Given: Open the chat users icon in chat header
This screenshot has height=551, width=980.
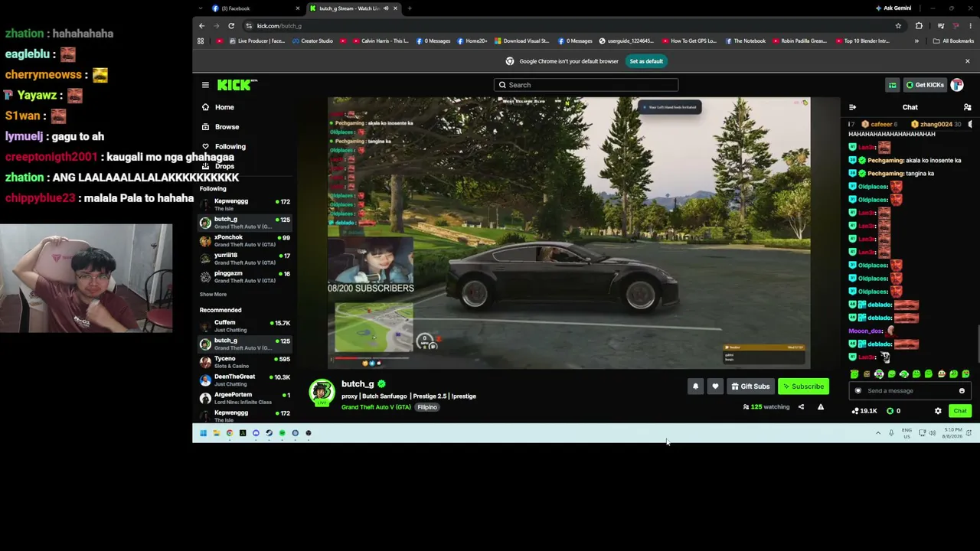Looking at the screenshot, I should point(967,107).
